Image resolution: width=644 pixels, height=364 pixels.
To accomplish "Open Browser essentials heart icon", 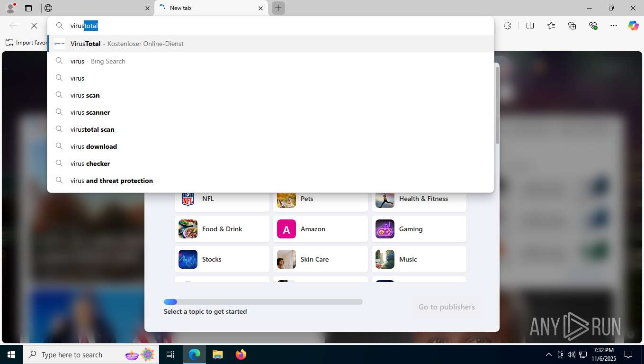I will pos(593,26).
